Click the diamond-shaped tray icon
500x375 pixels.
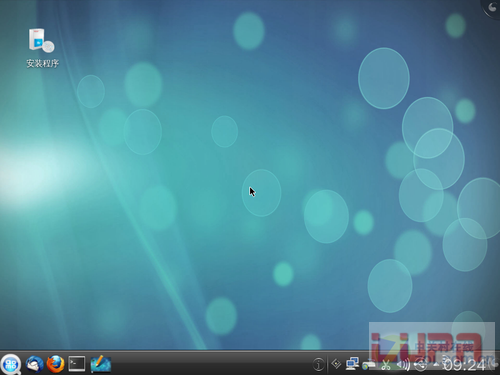point(336,364)
